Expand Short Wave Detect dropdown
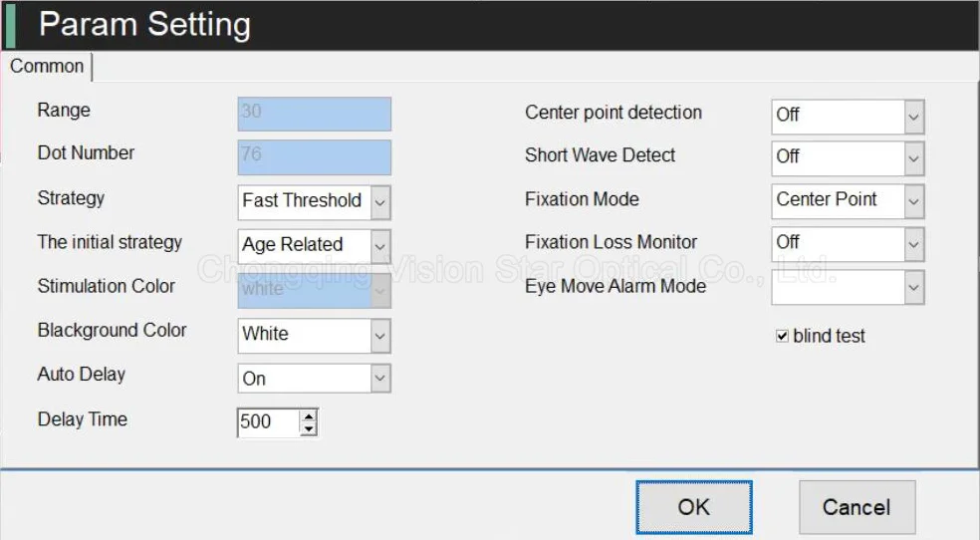 913,157
